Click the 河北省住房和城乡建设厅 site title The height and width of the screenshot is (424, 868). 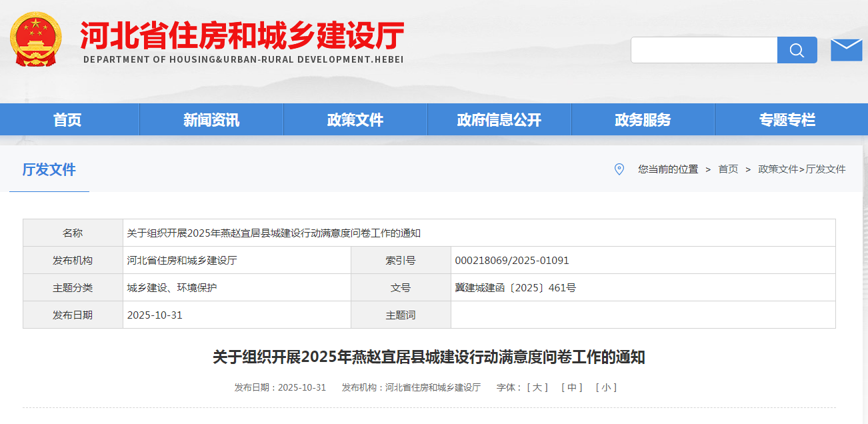pos(242,35)
